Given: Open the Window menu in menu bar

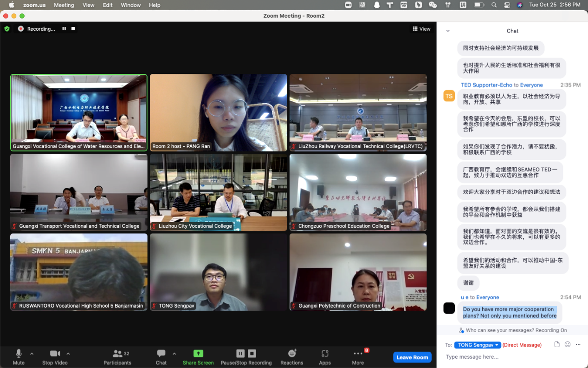Looking at the screenshot, I should 130,5.
